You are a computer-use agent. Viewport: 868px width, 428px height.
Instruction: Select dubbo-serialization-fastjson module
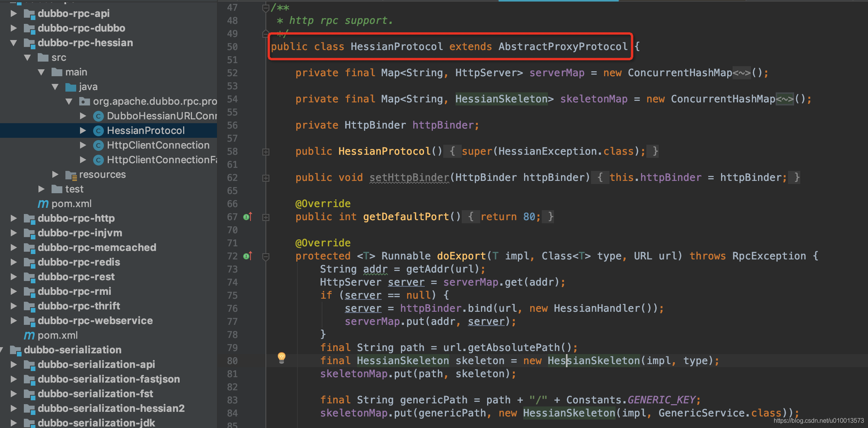108,379
